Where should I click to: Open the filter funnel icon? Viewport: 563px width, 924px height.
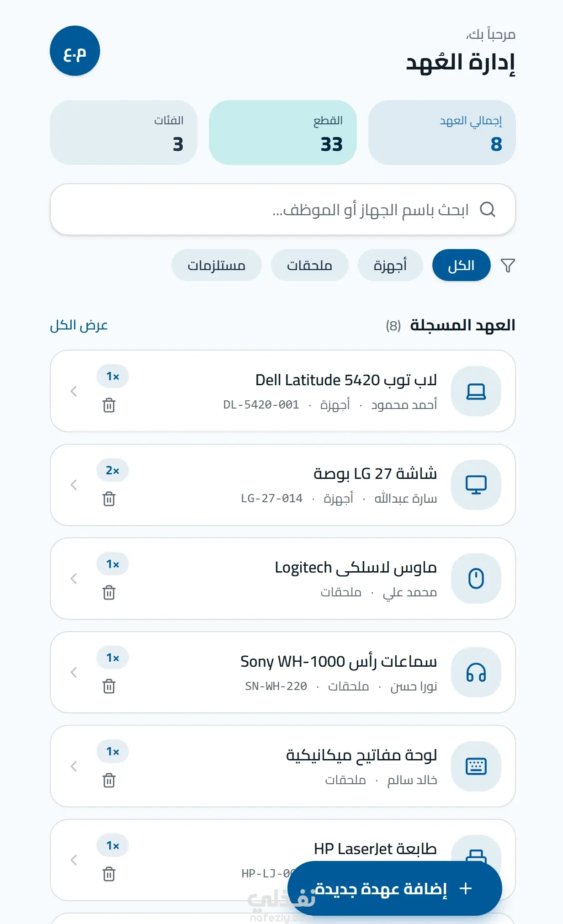[x=508, y=266]
